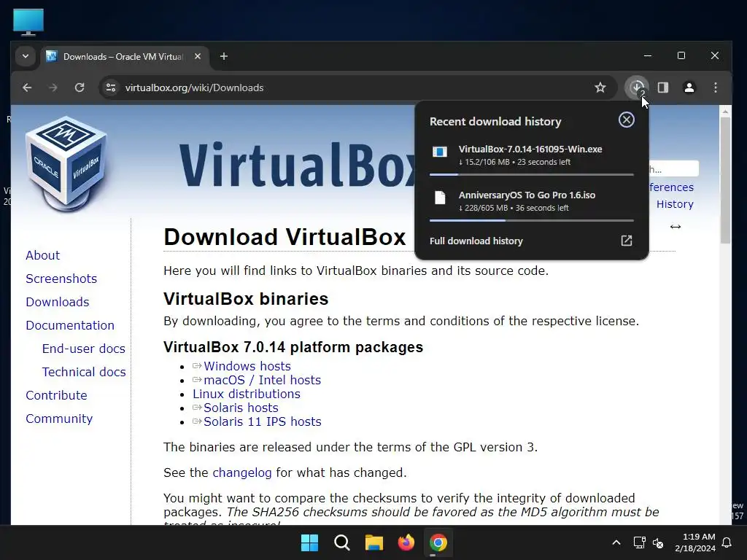Click VirtualBox logo cube image
Screen dimensions: 747x560
click(x=66, y=164)
